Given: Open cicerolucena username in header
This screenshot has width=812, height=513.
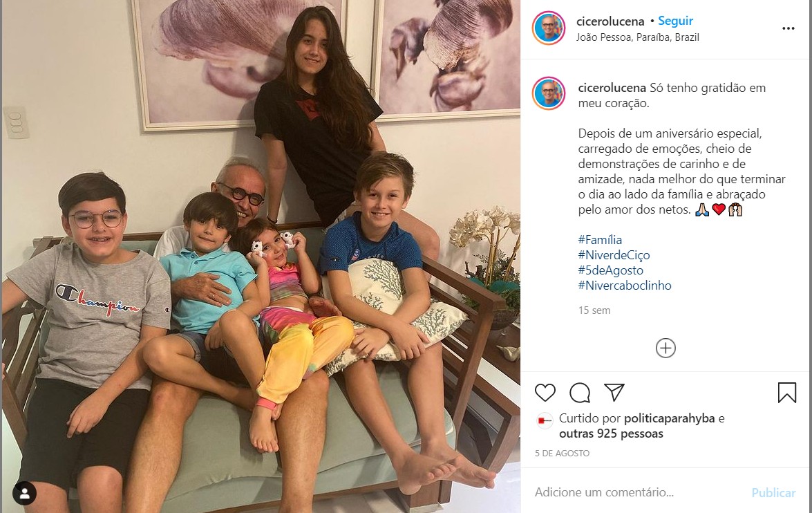Looking at the screenshot, I should (610, 21).
